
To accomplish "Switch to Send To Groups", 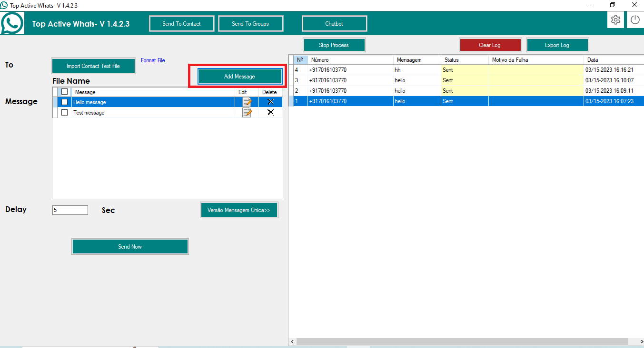I will [x=250, y=24].
